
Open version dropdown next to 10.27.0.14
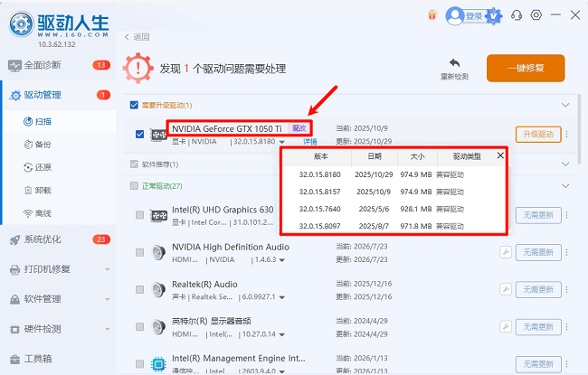pos(281,334)
